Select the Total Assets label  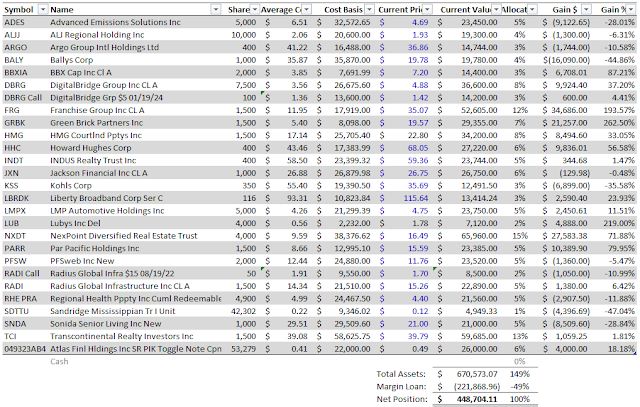401,374
